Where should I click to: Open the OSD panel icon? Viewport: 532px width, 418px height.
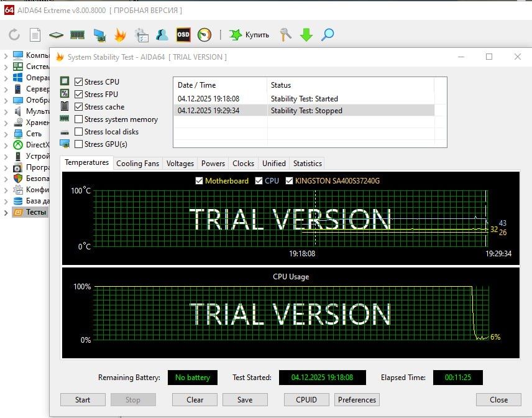[183, 35]
